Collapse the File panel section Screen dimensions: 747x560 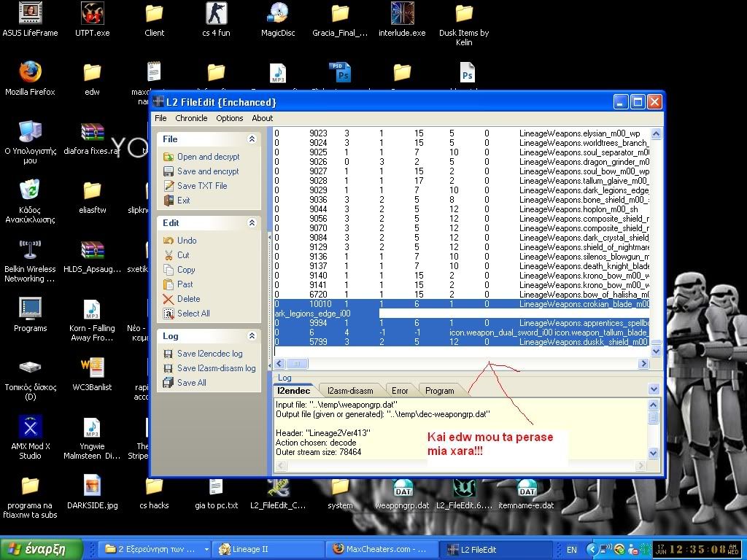[252, 139]
